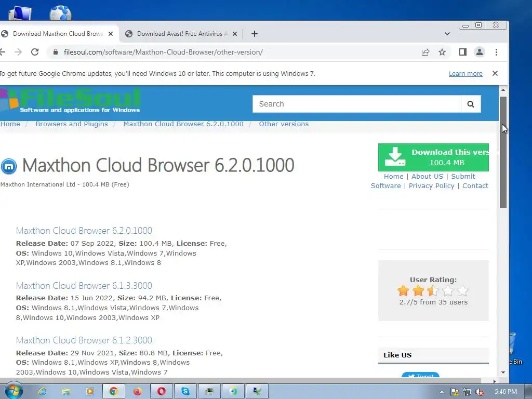Bookmark this page with the star icon
This screenshot has height=399, width=532.
tap(442, 52)
